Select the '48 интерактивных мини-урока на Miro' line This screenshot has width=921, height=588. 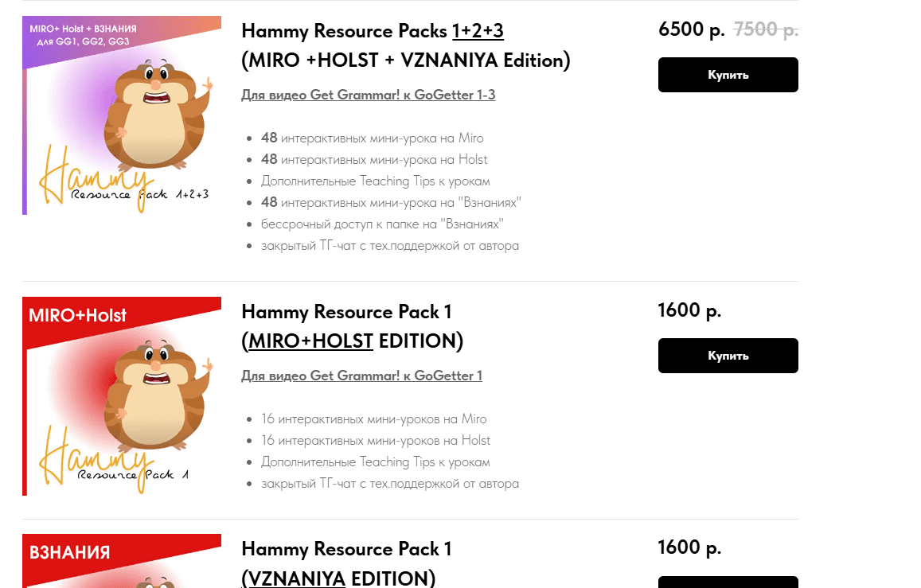372,138
